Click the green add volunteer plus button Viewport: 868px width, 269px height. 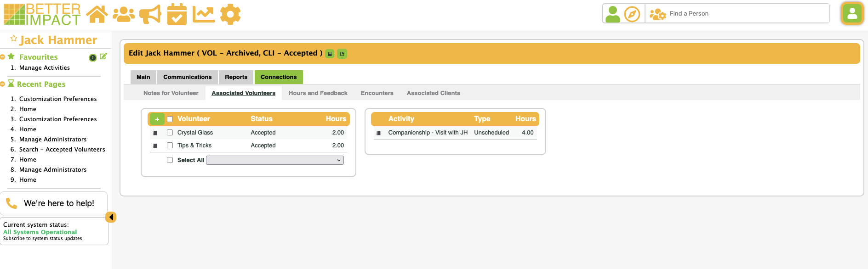point(157,119)
